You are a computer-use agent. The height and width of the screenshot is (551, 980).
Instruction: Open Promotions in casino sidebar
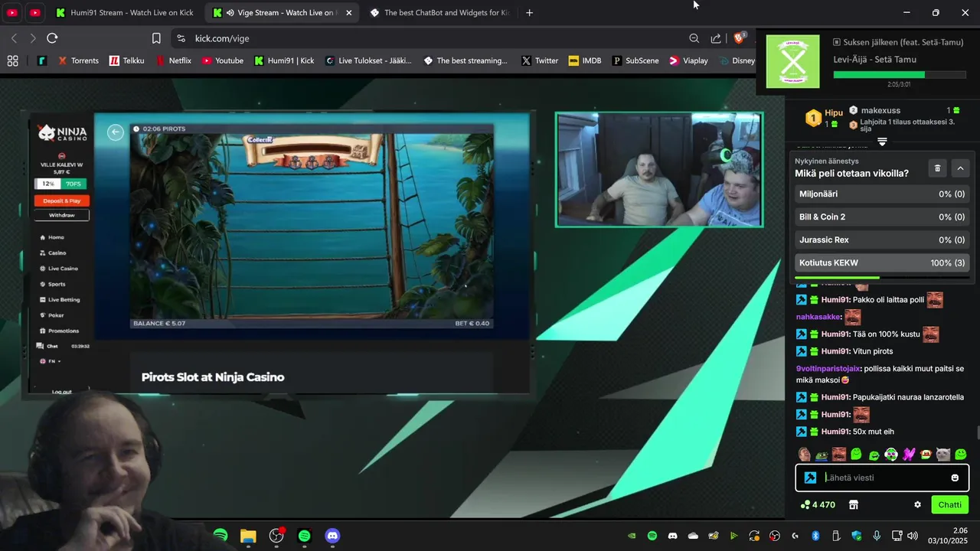pos(58,331)
